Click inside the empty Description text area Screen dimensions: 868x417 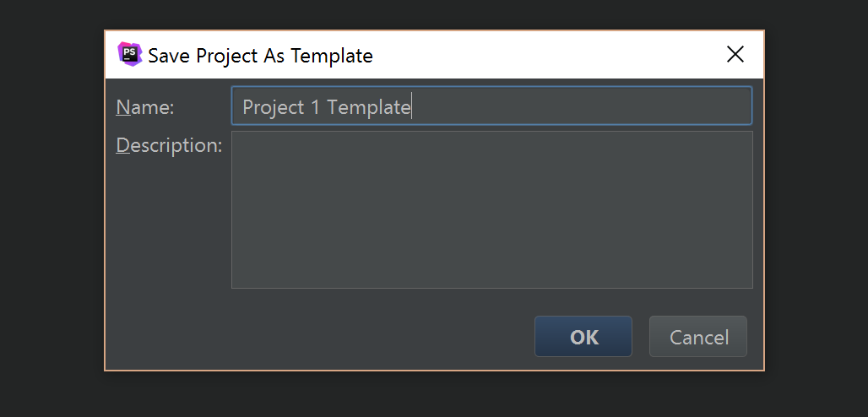coord(491,209)
